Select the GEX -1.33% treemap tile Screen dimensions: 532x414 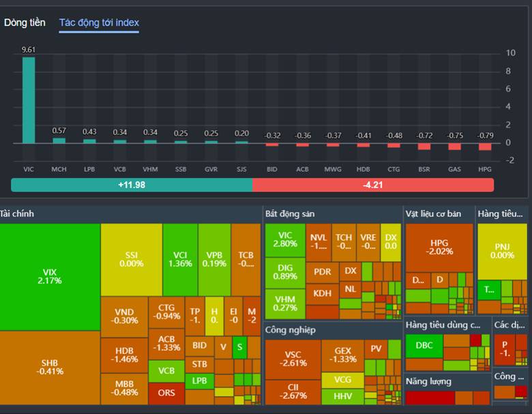click(x=342, y=355)
